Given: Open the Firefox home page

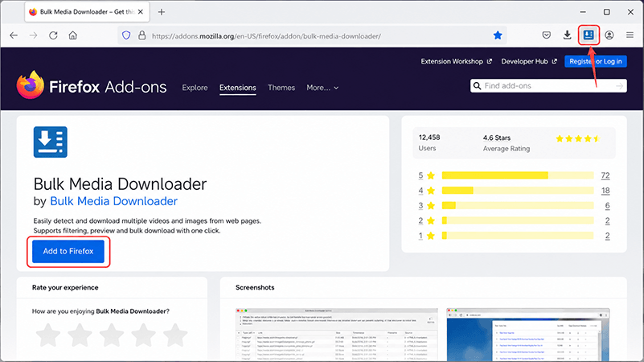Looking at the screenshot, I should point(72,35).
